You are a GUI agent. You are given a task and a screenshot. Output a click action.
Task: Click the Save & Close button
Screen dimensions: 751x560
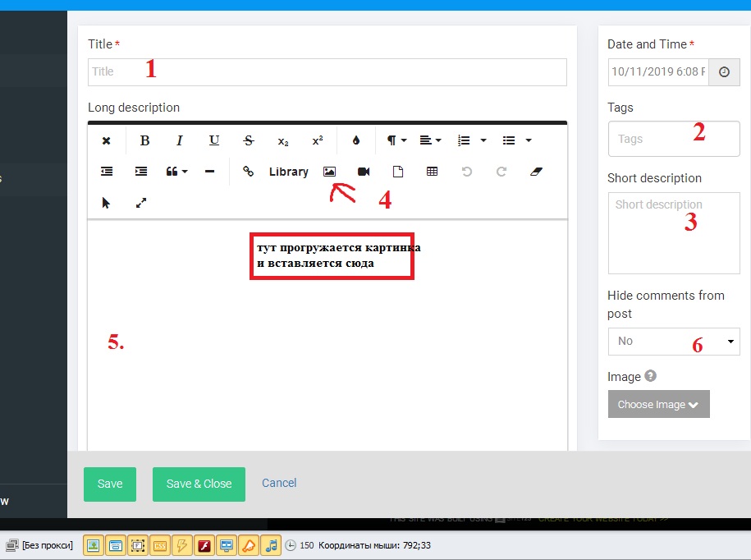click(x=199, y=484)
